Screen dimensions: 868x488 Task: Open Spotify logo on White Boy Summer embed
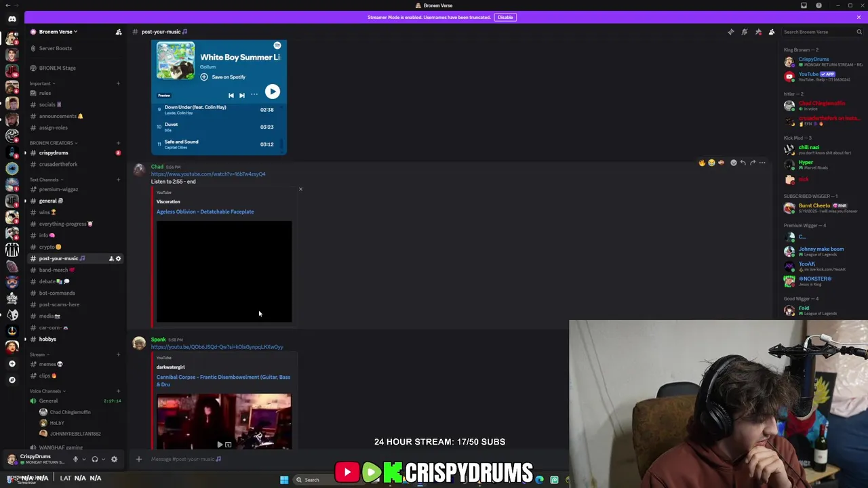[x=277, y=45]
